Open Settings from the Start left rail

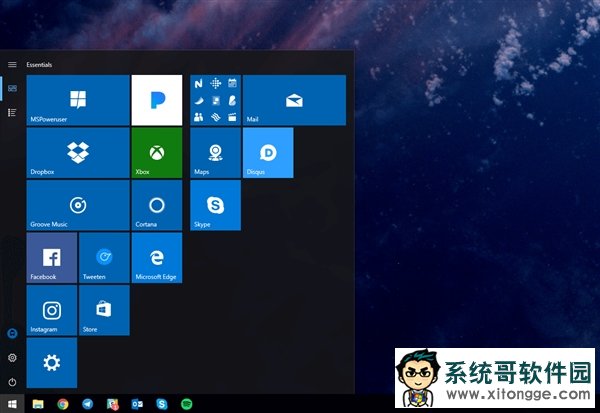[x=12, y=357]
